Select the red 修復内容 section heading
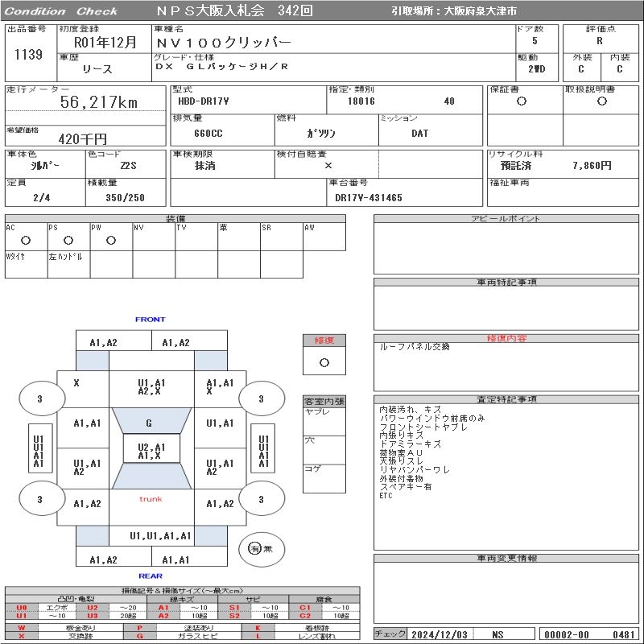Screen dimensions: 644x644 click(507, 339)
